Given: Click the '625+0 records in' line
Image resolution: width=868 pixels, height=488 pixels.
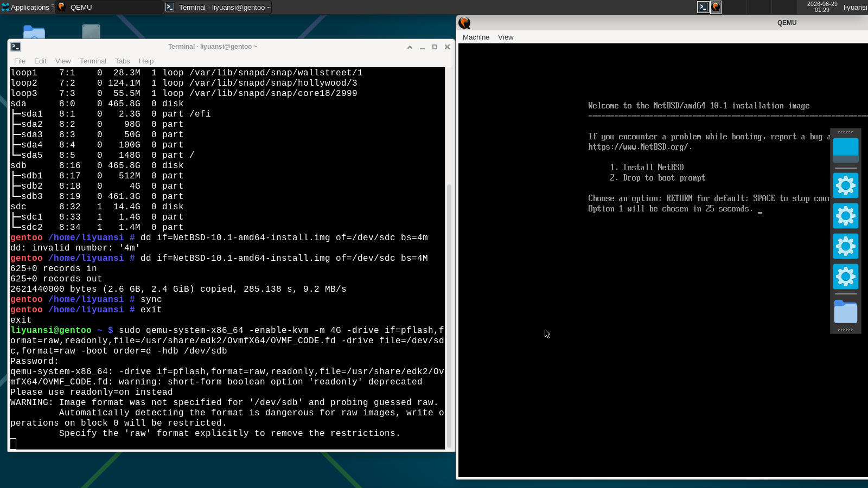Looking at the screenshot, I should (x=54, y=268).
